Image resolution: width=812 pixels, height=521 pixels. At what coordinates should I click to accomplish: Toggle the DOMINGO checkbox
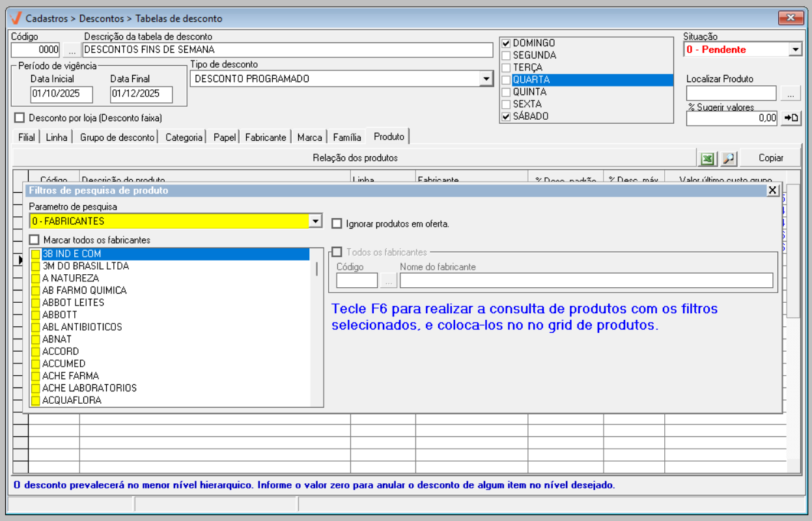[x=506, y=44]
